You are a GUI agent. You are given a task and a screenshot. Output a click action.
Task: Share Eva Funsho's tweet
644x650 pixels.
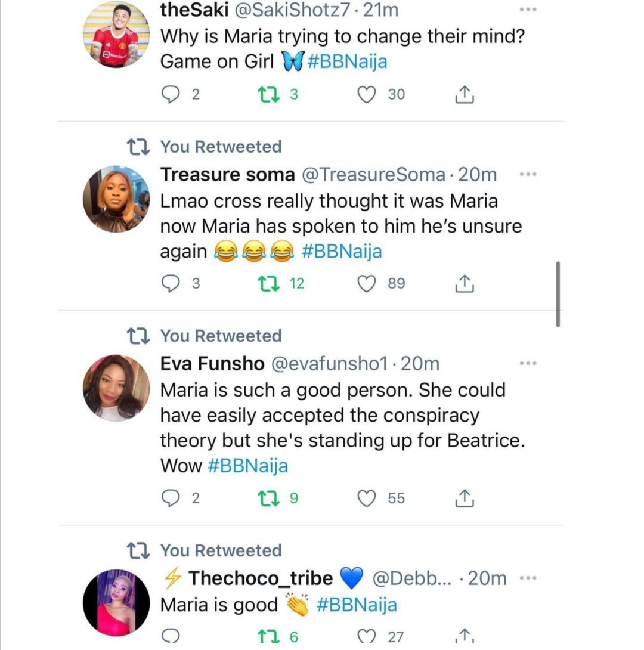[465, 498]
